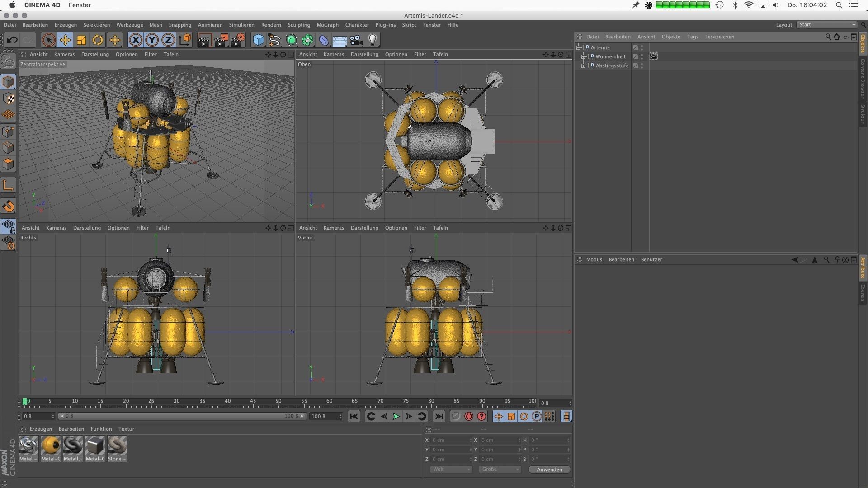The width and height of the screenshot is (868, 488).
Task: Toggle layer checkbox for Artemis object
Action: (x=636, y=47)
